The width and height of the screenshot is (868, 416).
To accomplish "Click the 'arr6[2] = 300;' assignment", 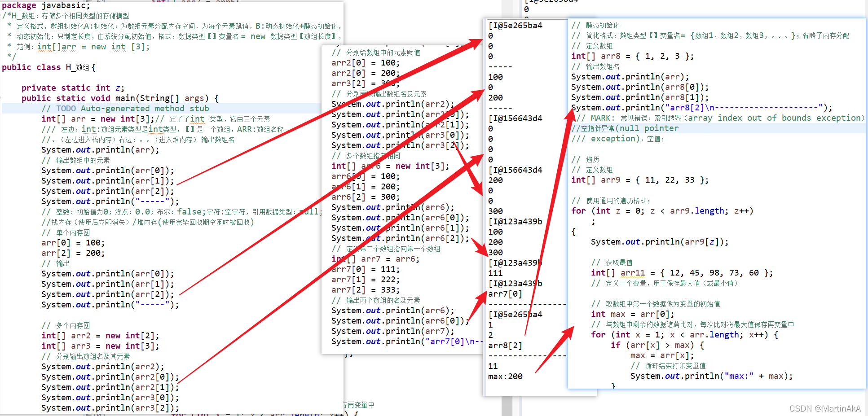I will (x=366, y=197).
